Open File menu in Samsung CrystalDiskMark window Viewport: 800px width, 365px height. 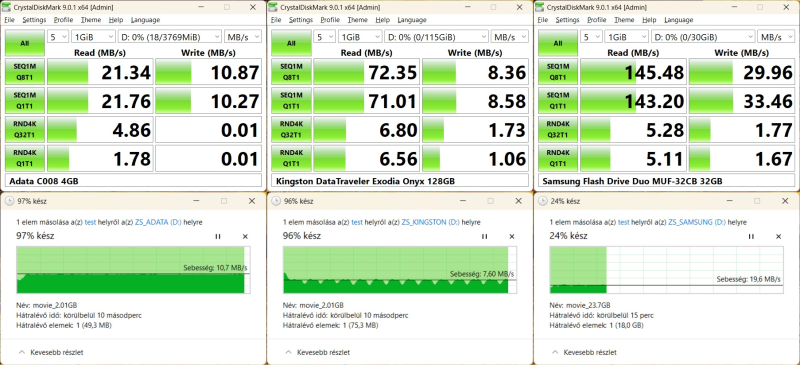[x=543, y=20]
